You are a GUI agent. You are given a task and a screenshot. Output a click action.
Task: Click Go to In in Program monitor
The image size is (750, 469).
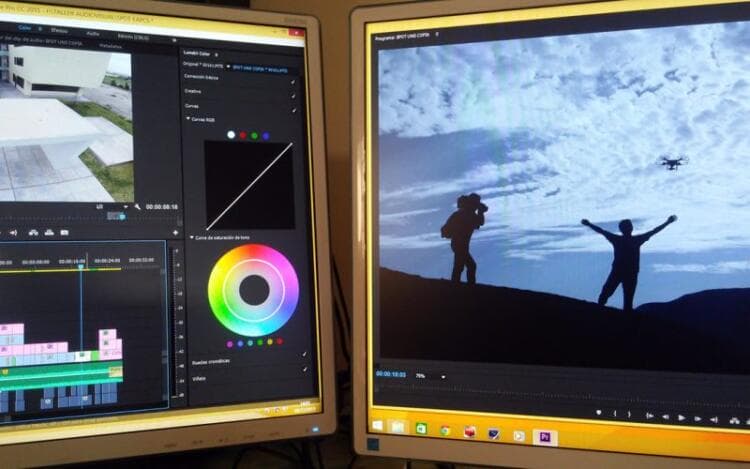pos(650,416)
